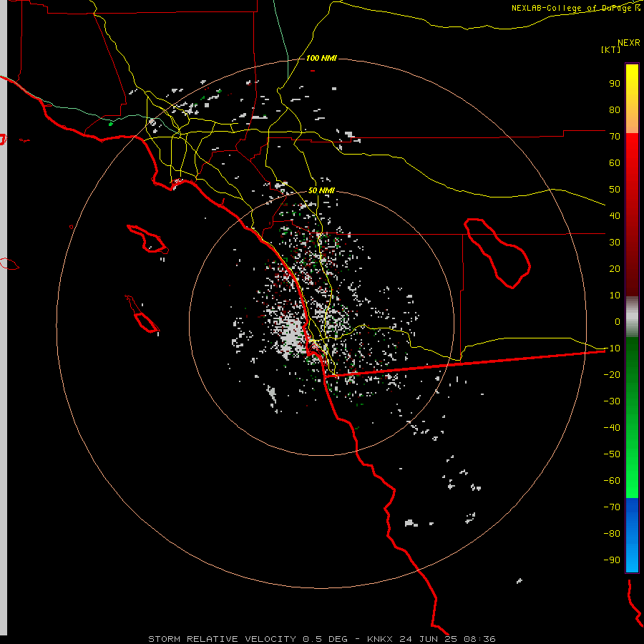Click the NEXR label above the scale
Screen dimensions: 644x644
(629, 43)
